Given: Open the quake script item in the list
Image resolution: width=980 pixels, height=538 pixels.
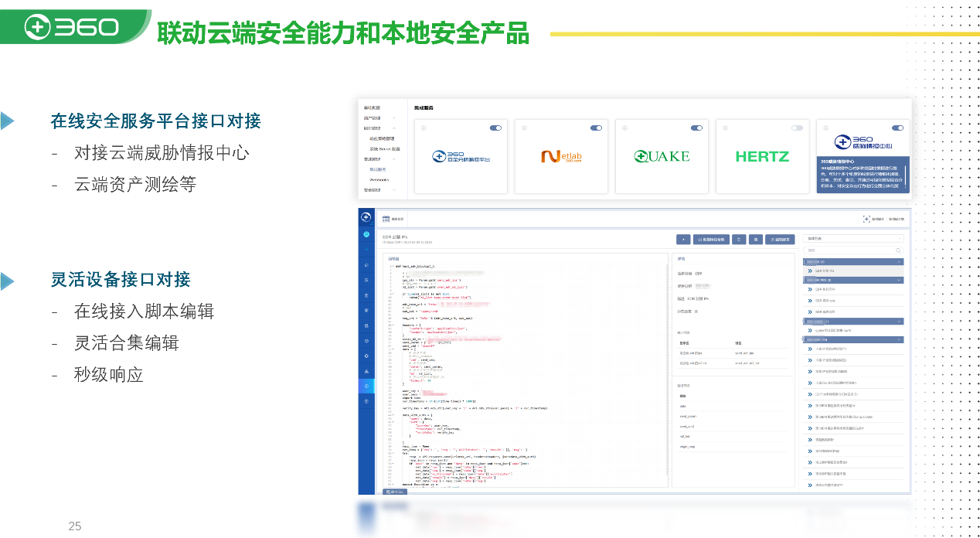Looking at the screenshot, I should (853, 331).
